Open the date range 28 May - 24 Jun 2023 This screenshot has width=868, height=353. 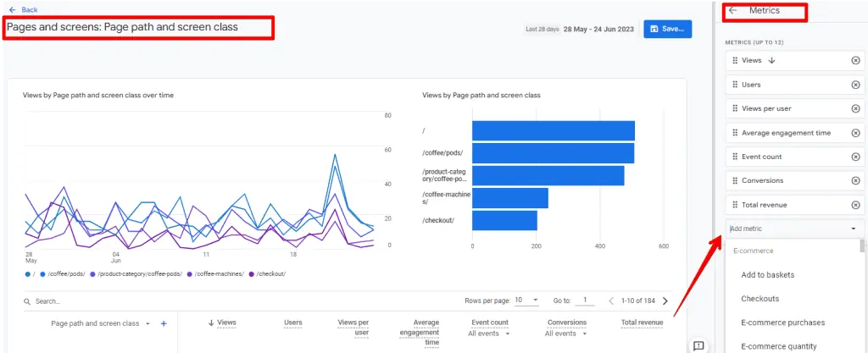coord(598,30)
